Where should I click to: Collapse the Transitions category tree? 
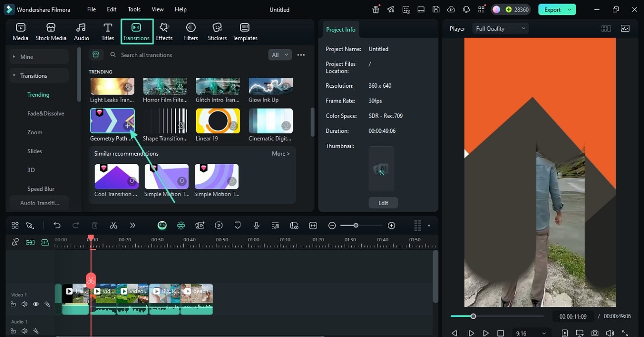tap(14, 76)
